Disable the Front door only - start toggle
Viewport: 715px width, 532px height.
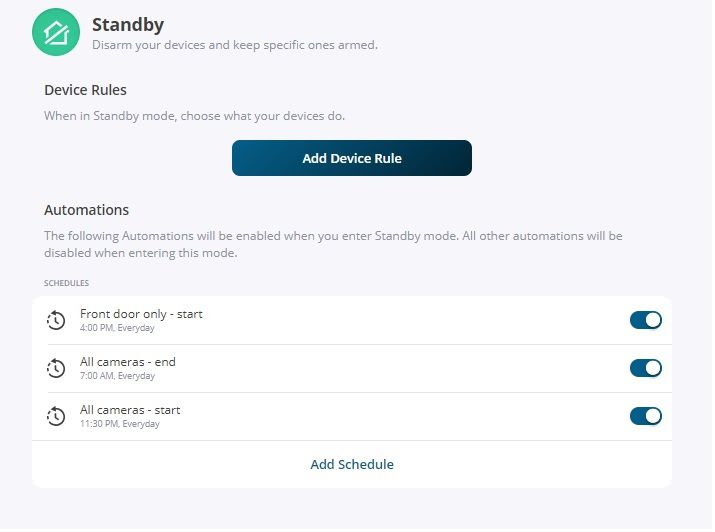(648, 321)
